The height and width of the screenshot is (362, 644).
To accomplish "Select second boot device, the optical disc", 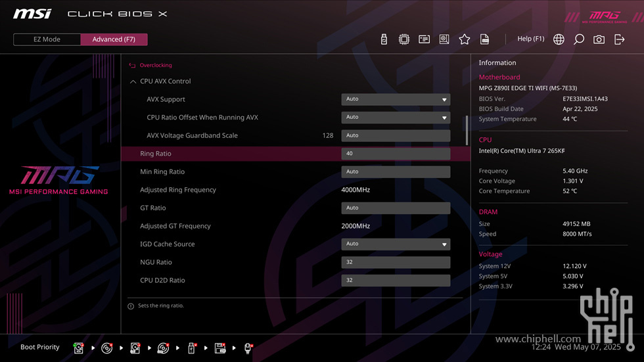I will [106, 348].
